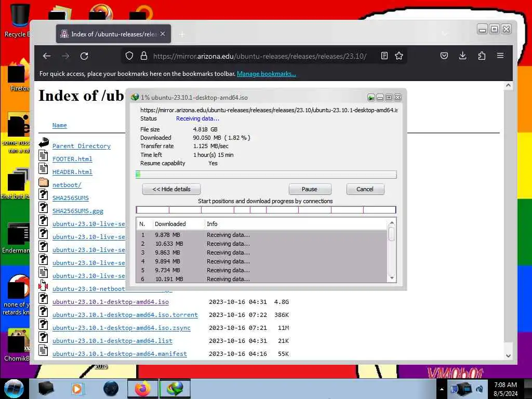Click the netboot folder icon
The height and width of the screenshot is (399, 532).
[x=44, y=182]
